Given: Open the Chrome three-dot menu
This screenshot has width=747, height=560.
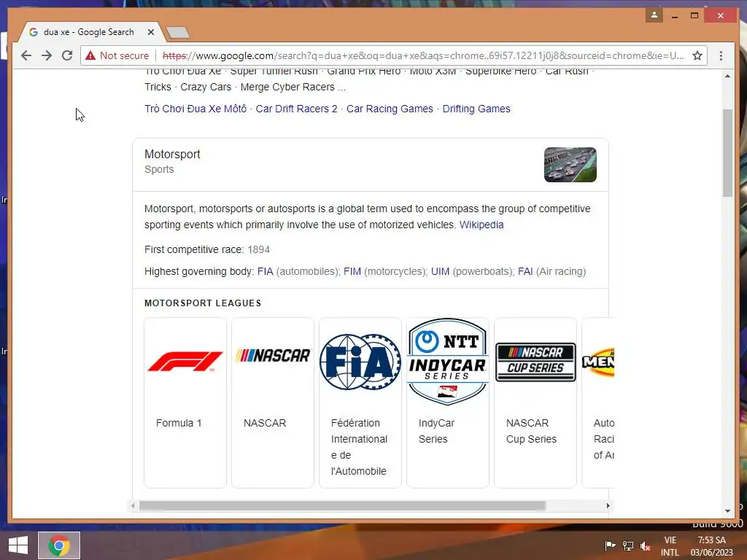Looking at the screenshot, I should 721,55.
